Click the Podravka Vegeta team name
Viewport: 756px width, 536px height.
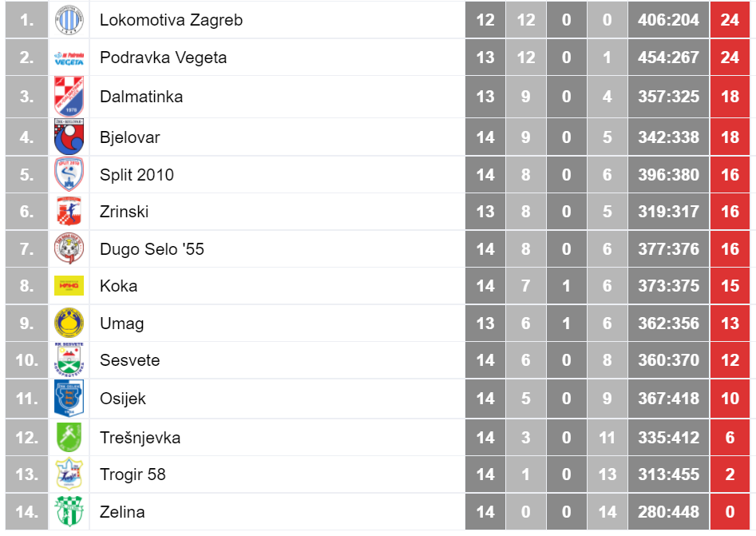(x=163, y=58)
